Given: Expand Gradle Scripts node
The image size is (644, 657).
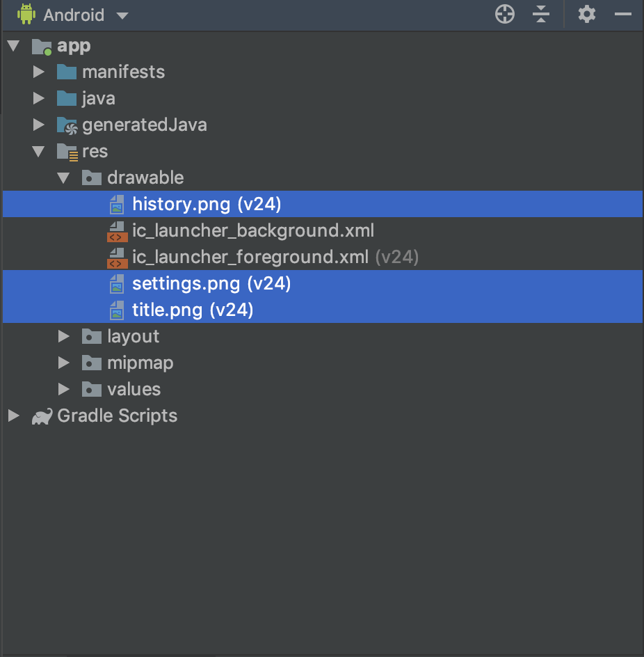Looking at the screenshot, I should 14,415.
